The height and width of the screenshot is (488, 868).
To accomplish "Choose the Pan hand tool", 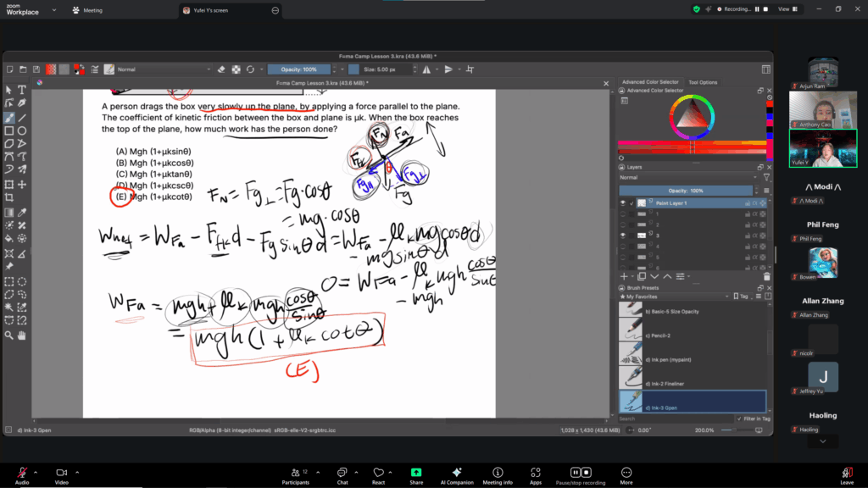I will coord(21,335).
